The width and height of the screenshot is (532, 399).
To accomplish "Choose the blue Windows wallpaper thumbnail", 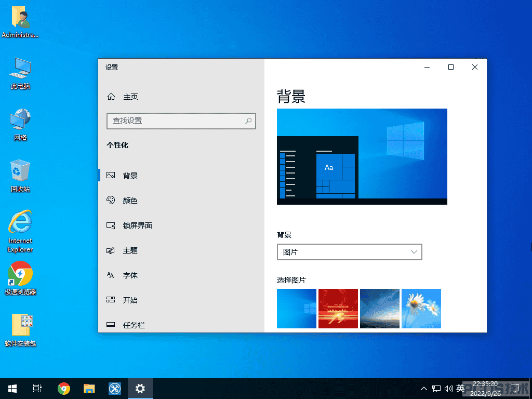I will [297, 309].
